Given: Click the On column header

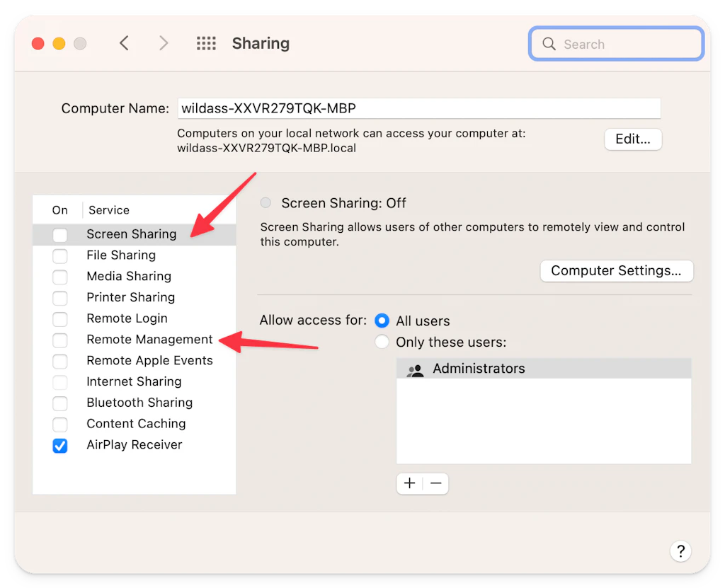Looking at the screenshot, I should [59, 210].
